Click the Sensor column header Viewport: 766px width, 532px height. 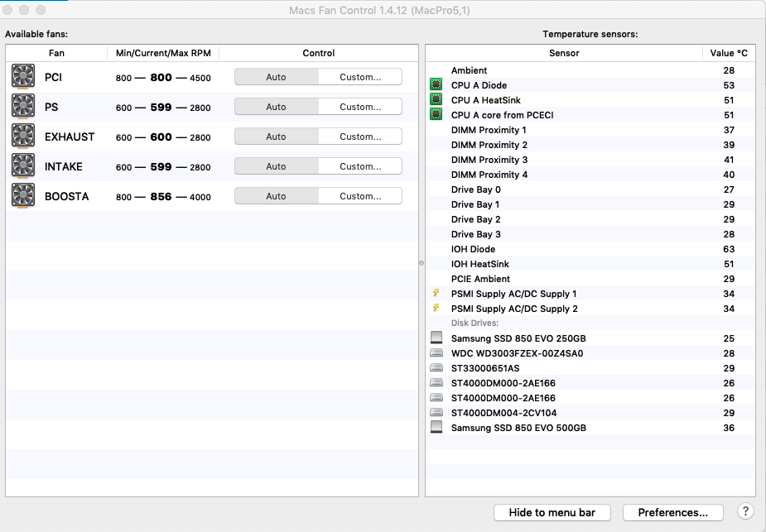pyautogui.click(x=564, y=53)
